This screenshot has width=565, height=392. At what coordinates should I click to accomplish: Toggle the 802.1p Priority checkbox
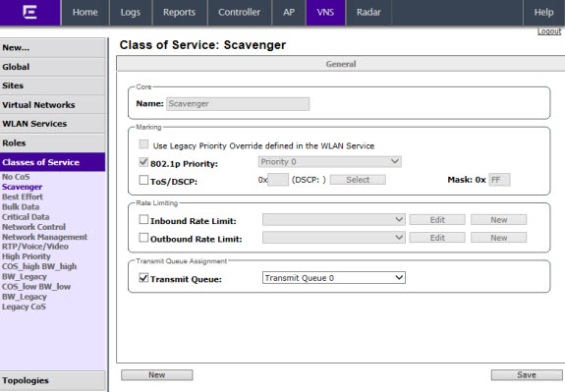[x=143, y=162]
